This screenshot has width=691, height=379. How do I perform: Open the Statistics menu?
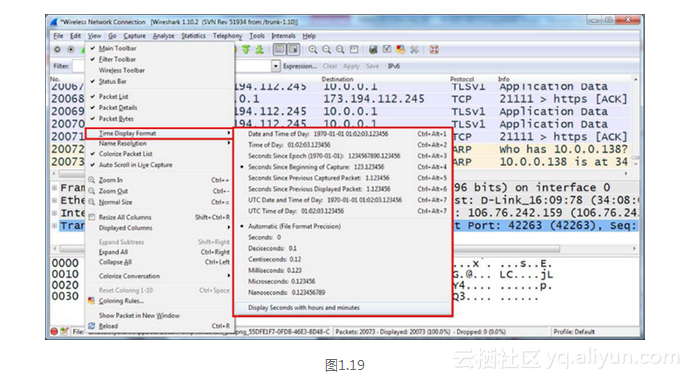point(193,36)
